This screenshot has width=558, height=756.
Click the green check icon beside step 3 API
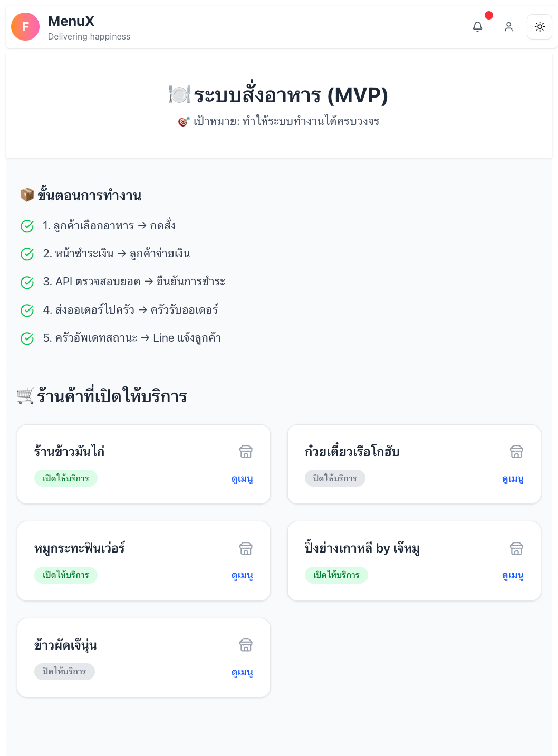point(27,283)
